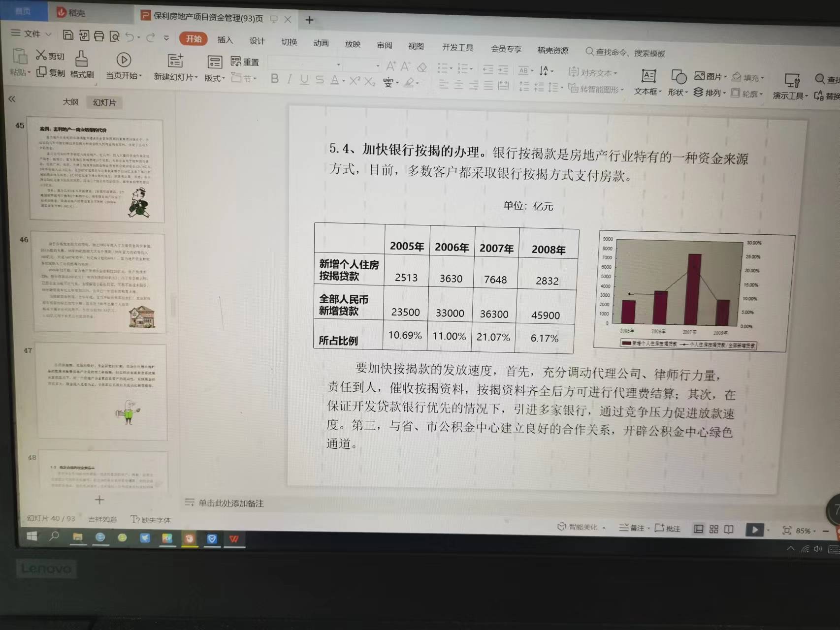The height and width of the screenshot is (630, 840).
Task: Open 智能美化 smart beautify
Action: pyautogui.click(x=582, y=527)
